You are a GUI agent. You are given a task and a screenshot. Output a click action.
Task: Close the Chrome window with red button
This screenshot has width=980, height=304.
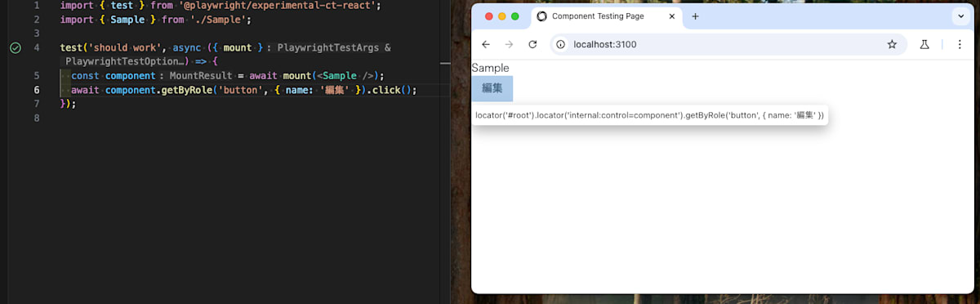click(489, 16)
